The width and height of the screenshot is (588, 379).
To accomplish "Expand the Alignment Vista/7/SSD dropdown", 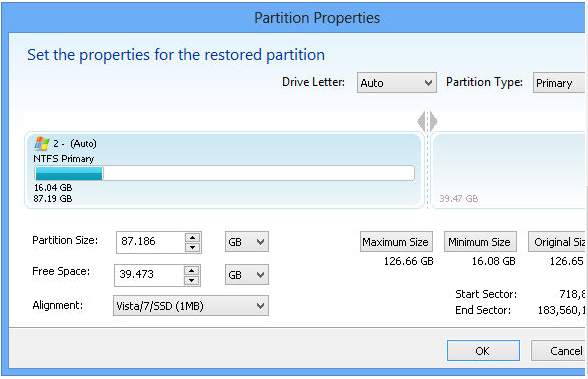I will point(191,306).
